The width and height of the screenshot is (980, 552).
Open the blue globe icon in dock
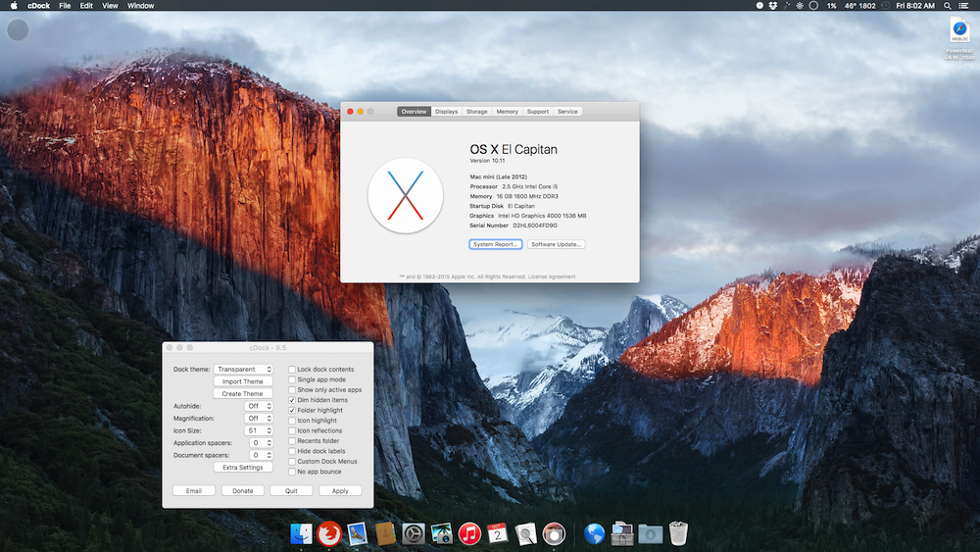pos(594,534)
